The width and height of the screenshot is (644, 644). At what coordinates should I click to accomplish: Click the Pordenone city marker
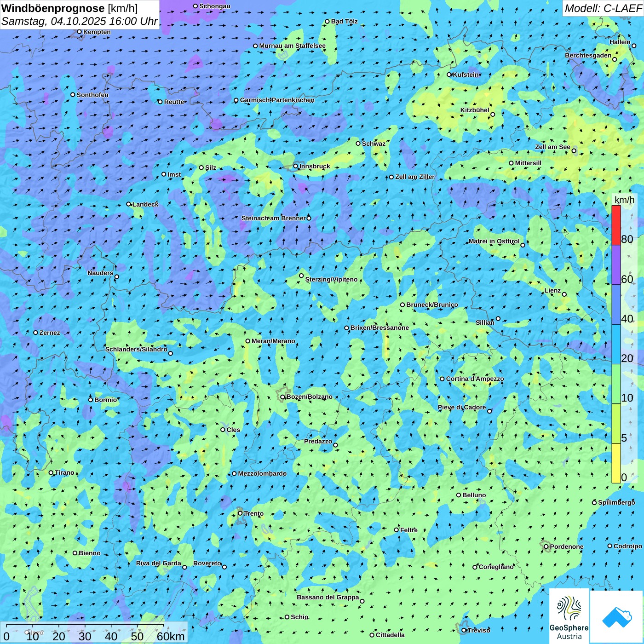click(546, 546)
